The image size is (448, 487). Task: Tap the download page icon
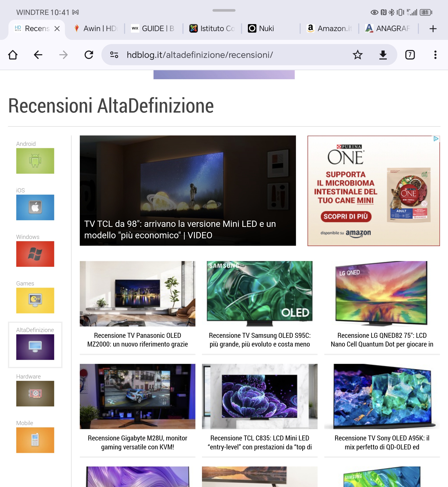pos(383,55)
